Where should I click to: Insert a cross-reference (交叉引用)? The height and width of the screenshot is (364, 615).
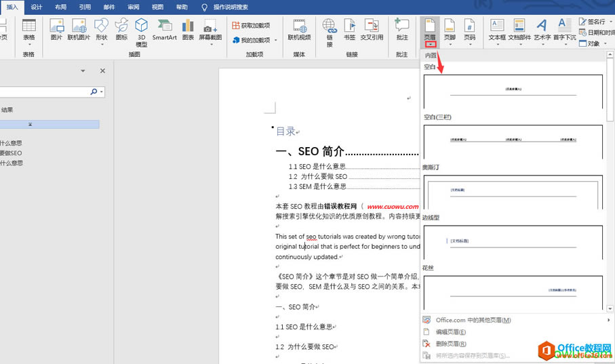click(372, 30)
